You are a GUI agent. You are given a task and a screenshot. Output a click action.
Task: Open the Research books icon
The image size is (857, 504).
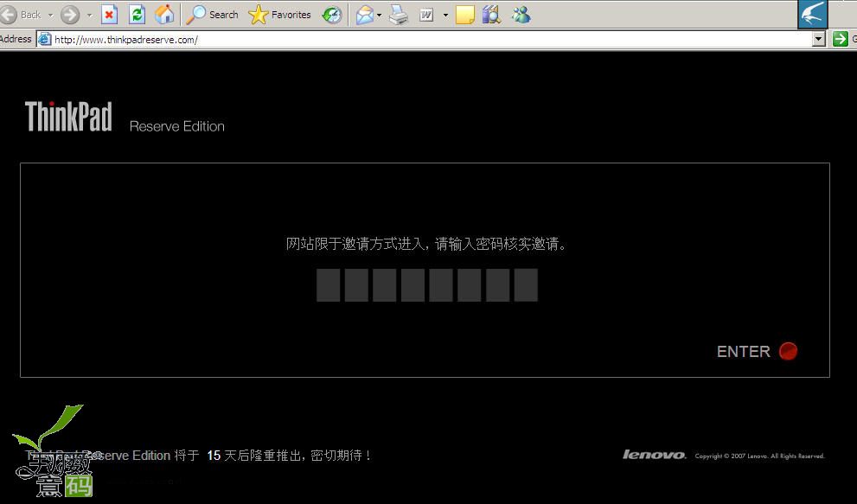(x=491, y=15)
